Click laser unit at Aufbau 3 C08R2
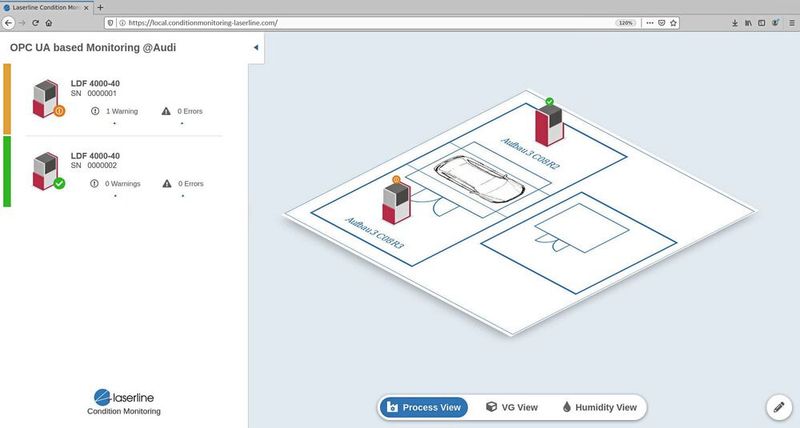 548,124
